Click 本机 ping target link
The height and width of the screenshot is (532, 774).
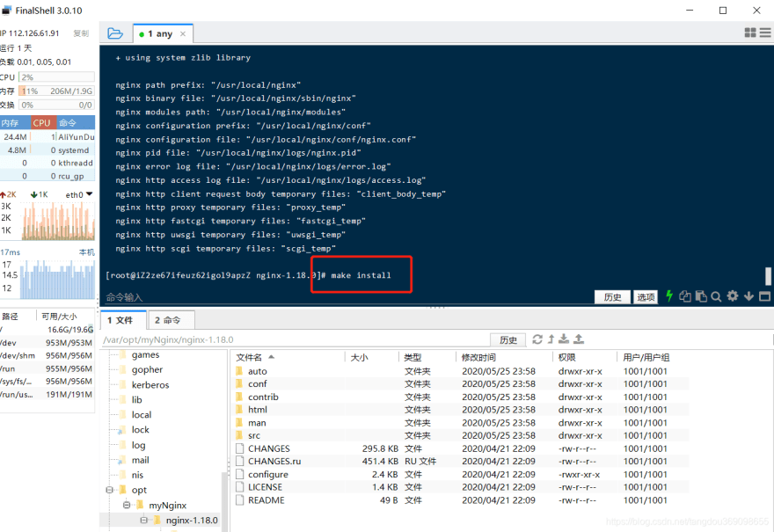(x=86, y=252)
